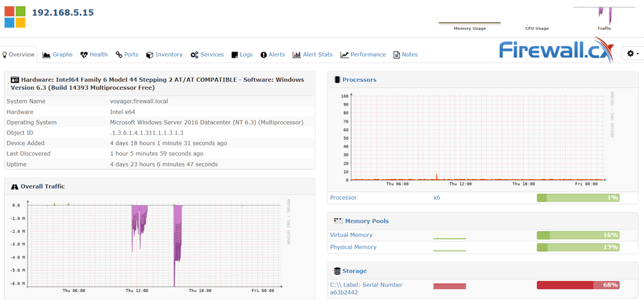The height and width of the screenshot is (300, 644).
Task: Click the gears icon beside Services
Action: (x=195, y=55)
